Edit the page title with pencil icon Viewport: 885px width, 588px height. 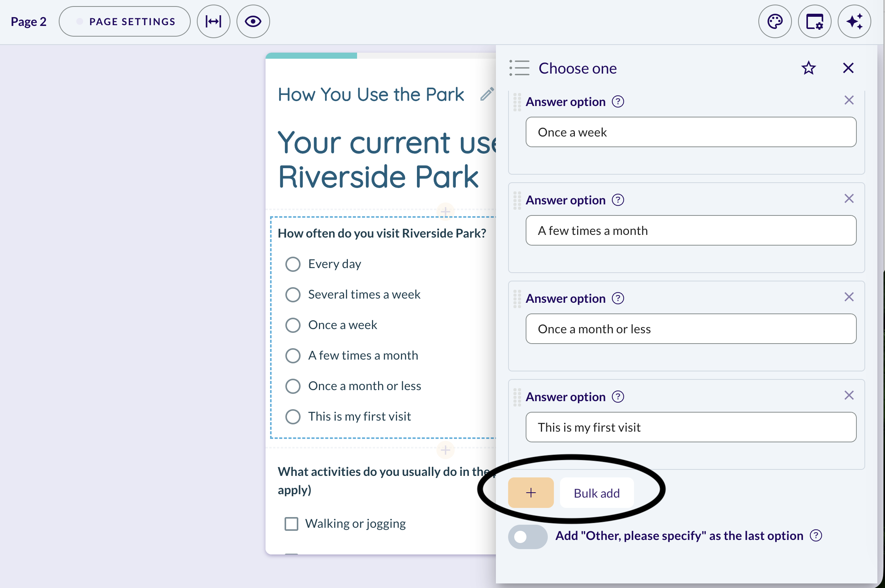pos(487,94)
